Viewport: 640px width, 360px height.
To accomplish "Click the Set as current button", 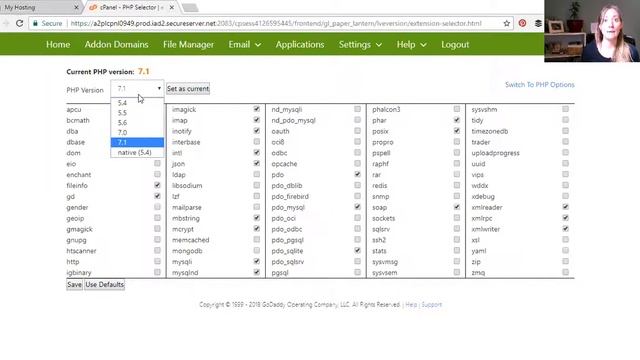I will (x=188, y=89).
